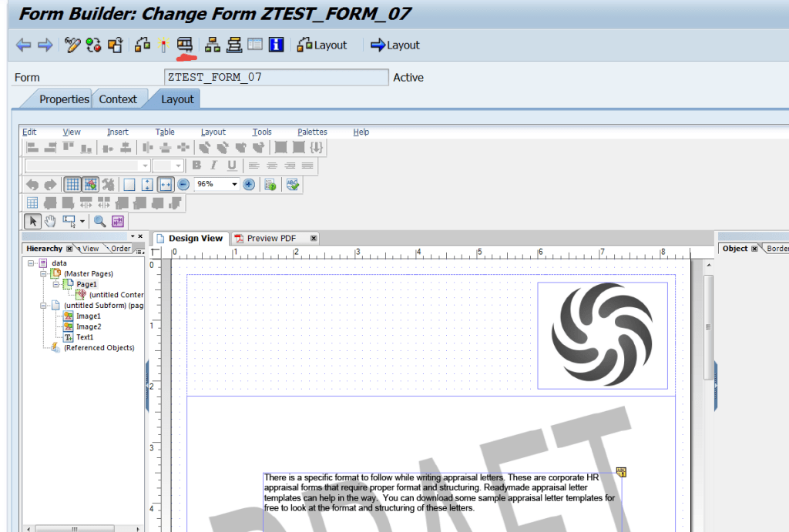Click the Layout button with blue arrow
This screenshot has height=532, width=789.
point(394,45)
